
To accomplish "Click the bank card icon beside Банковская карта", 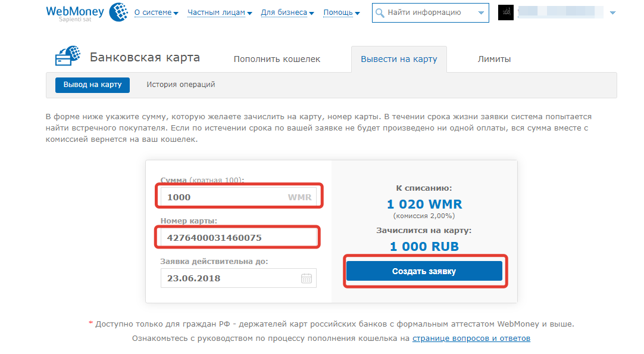I will (67, 56).
